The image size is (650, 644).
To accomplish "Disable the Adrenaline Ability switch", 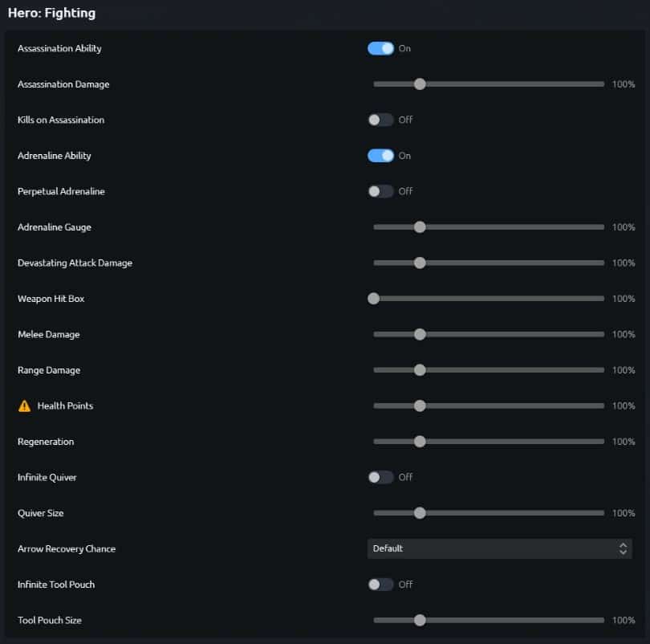I will (x=380, y=156).
